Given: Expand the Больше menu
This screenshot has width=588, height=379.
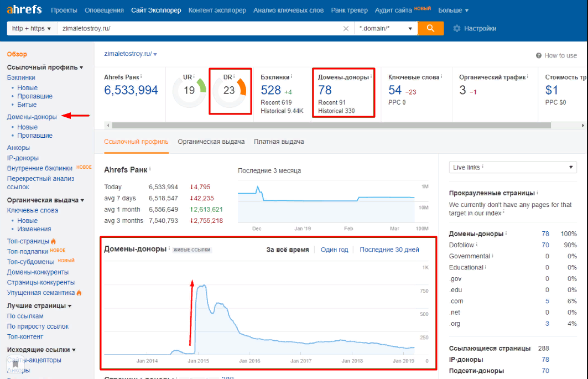Looking at the screenshot, I should (454, 10).
